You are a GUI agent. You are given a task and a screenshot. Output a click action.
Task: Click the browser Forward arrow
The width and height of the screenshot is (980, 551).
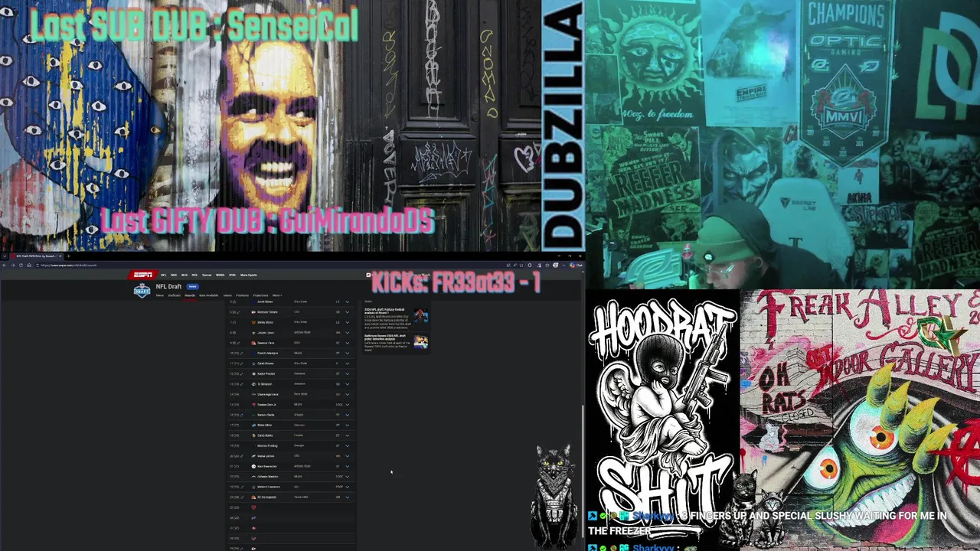point(13,266)
